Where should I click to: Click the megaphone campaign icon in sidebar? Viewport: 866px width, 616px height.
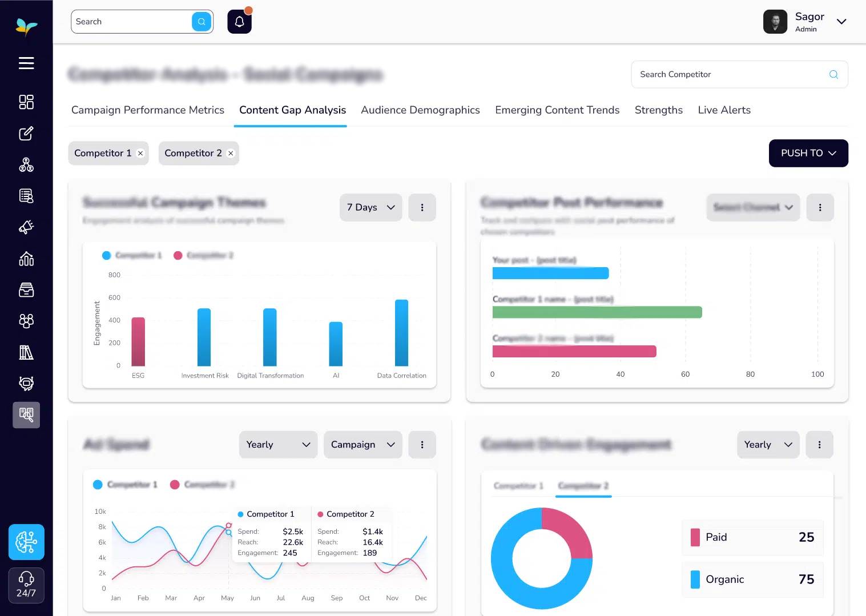point(26,227)
